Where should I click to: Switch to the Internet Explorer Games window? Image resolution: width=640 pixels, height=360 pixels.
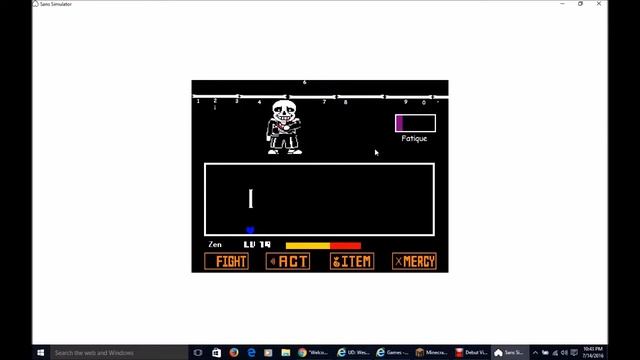pos(392,353)
